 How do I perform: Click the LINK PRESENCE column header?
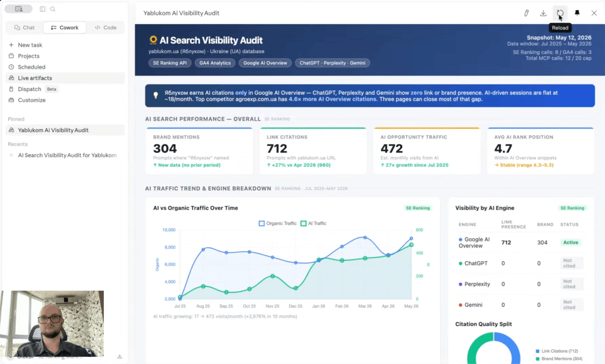tap(514, 224)
